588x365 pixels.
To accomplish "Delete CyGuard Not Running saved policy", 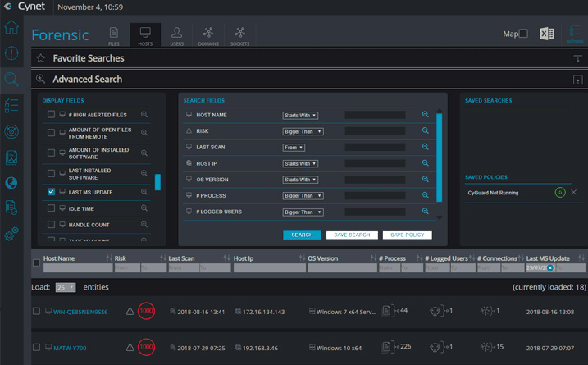I will click(x=573, y=192).
